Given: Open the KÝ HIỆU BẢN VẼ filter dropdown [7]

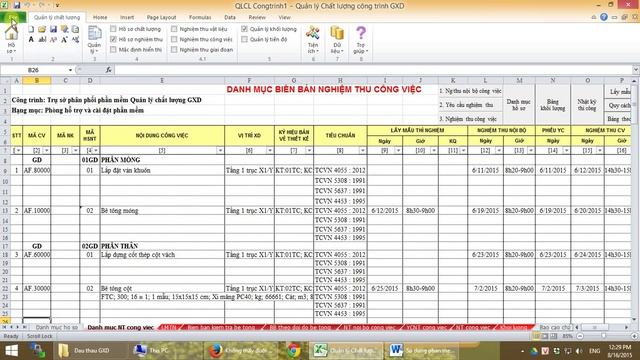Looking at the screenshot, I should (309, 151).
